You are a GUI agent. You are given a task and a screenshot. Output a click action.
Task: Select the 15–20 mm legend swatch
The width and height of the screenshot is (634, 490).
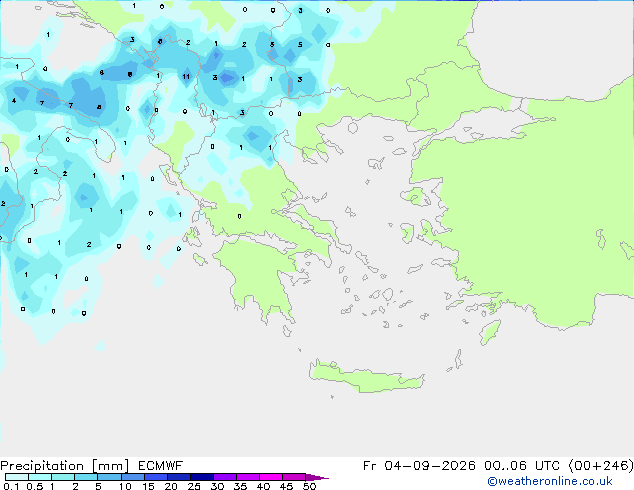155,477
